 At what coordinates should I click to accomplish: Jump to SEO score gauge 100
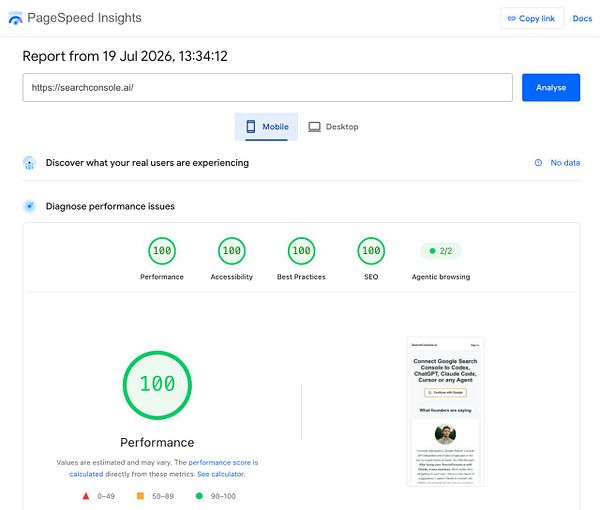[x=371, y=251]
